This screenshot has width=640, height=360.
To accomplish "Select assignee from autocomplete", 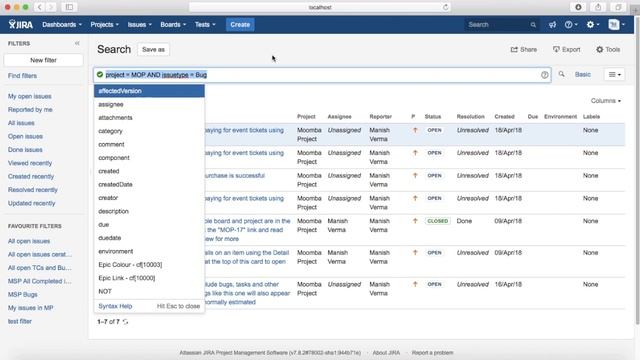I will [149, 104].
